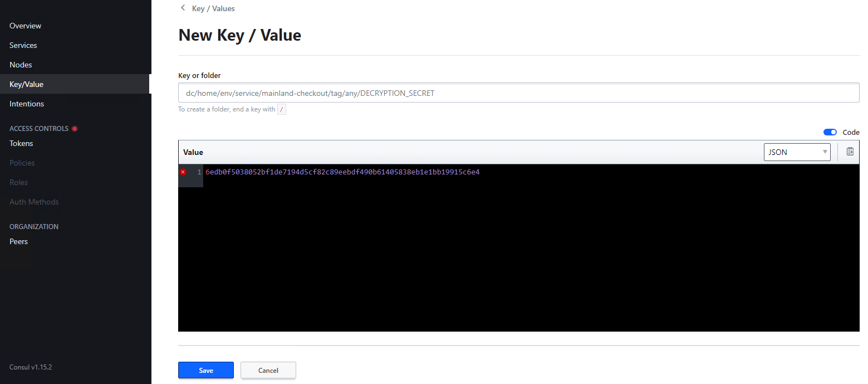Open the Services section
Screen dimensions: 868x384
[23, 45]
